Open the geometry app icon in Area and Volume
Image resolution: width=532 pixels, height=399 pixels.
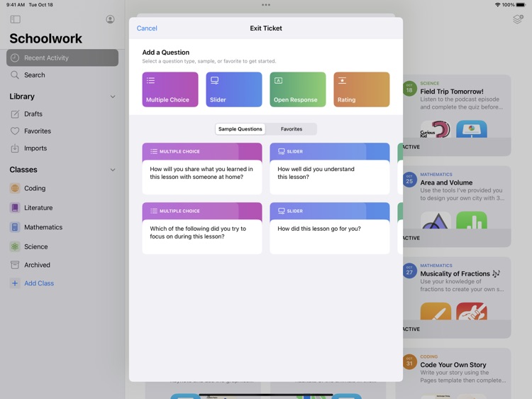coord(436,220)
